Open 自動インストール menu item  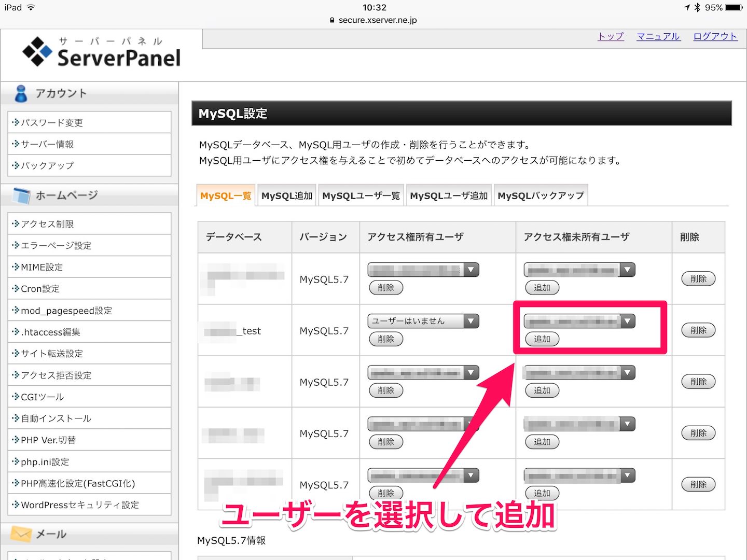point(89,418)
